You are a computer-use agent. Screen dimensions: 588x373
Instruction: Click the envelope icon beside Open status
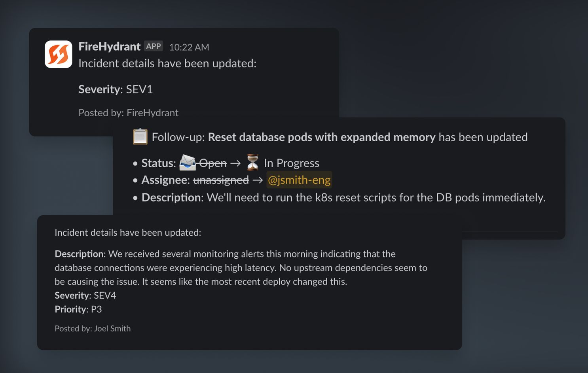pos(188,163)
